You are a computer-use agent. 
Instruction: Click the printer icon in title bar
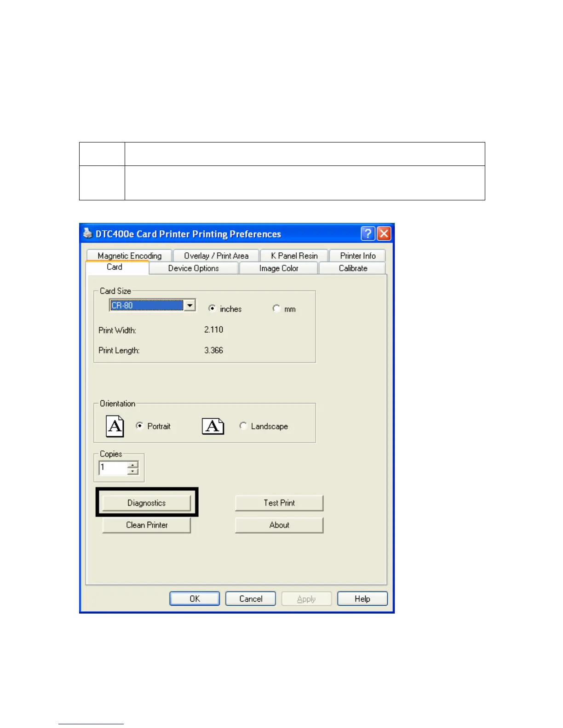pyautogui.click(x=88, y=233)
